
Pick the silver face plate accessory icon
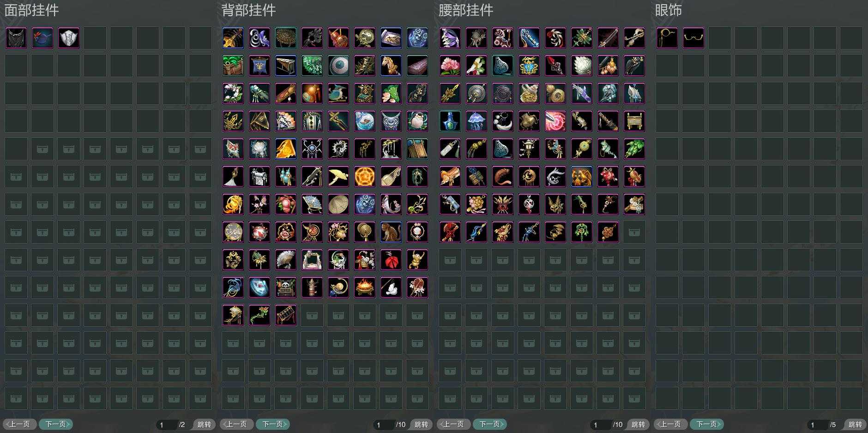(69, 38)
